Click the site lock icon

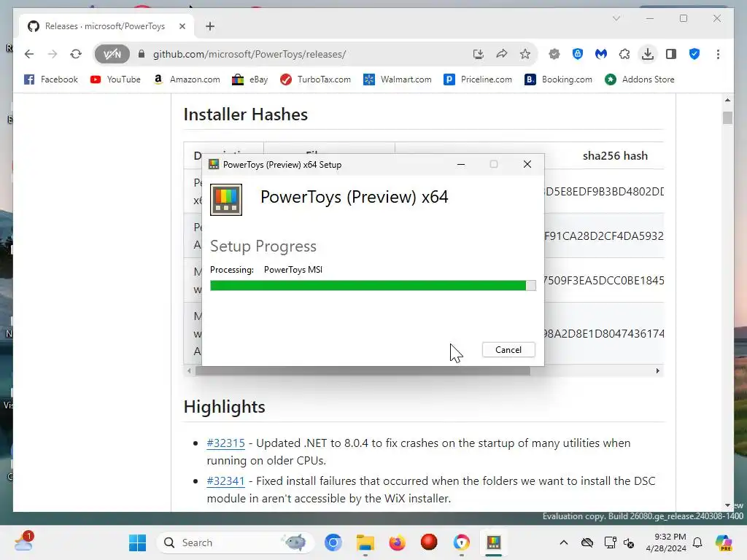(141, 54)
